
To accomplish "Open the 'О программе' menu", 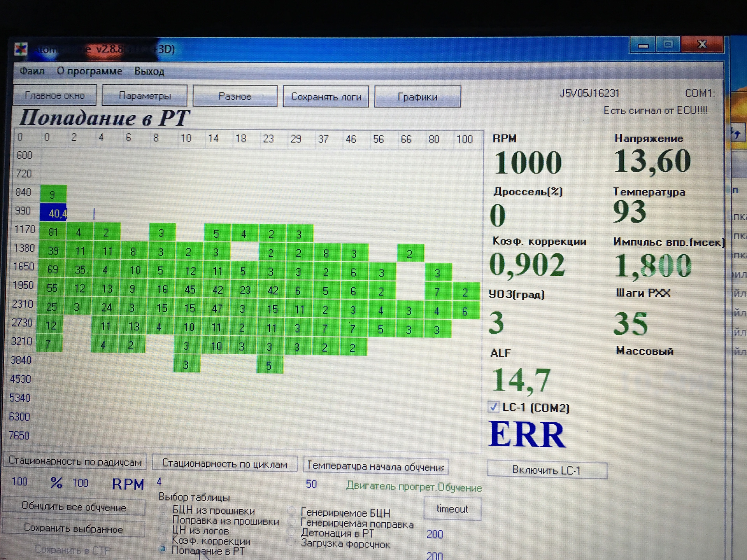I will [x=89, y=71].
